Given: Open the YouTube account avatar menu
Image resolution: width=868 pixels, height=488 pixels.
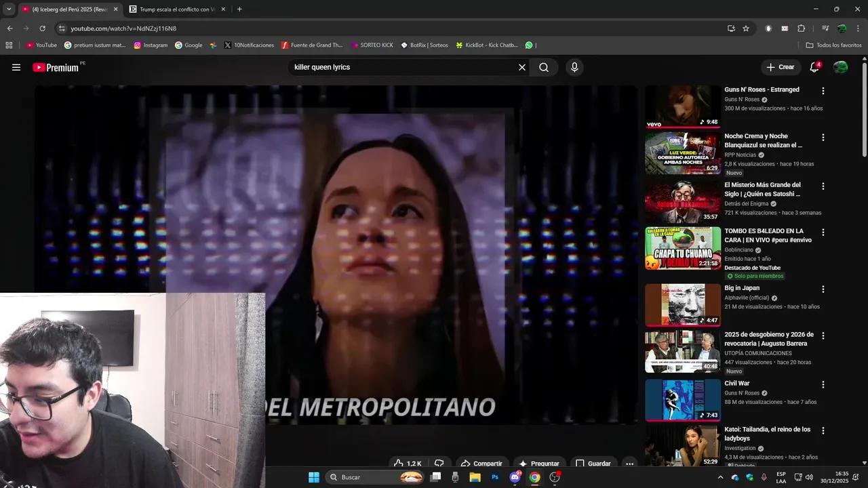Looking at the screenshot, I should pos(840,67).
